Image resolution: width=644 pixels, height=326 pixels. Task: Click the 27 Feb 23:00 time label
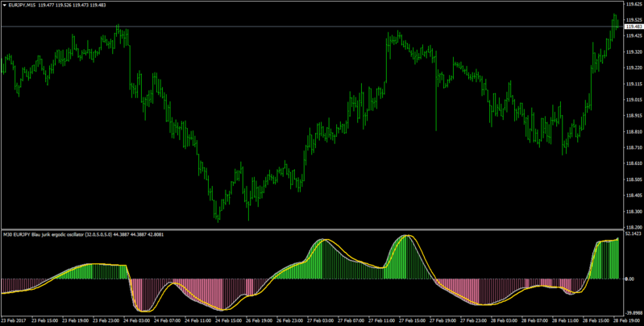[x=475, y=320]
